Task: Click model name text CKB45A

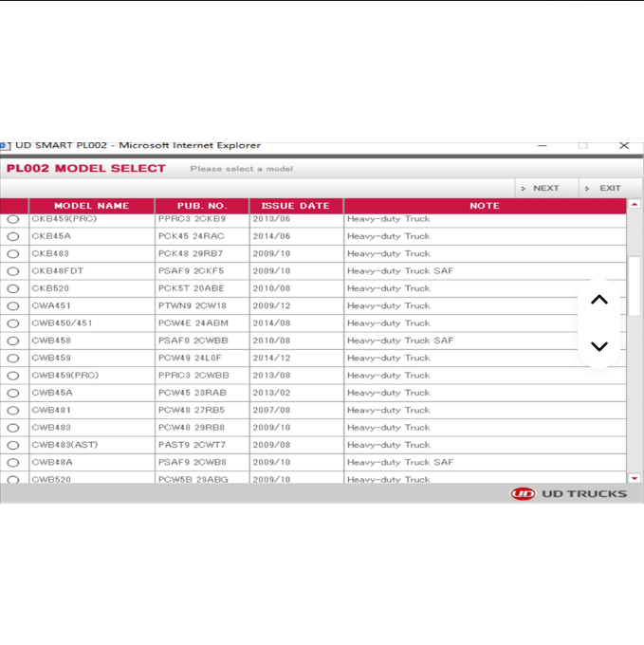Action: point(51,236)
